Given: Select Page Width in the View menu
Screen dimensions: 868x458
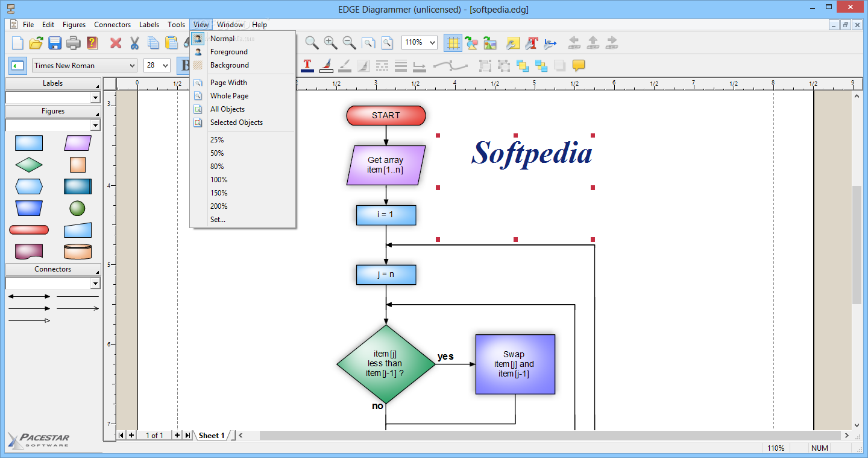Looking at the screenshot, I should point(242,83).
